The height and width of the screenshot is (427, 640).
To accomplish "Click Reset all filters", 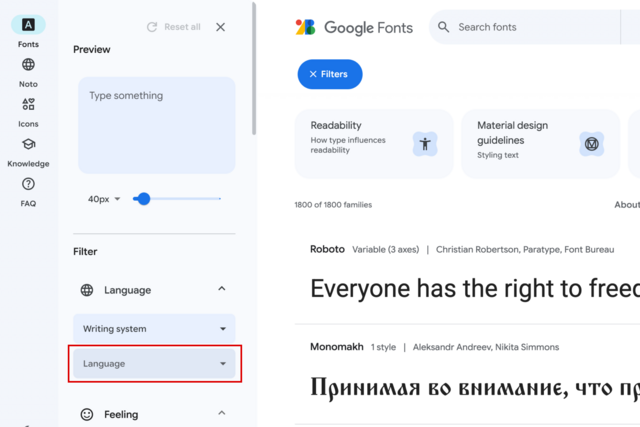I will click(x=174, y=27).
